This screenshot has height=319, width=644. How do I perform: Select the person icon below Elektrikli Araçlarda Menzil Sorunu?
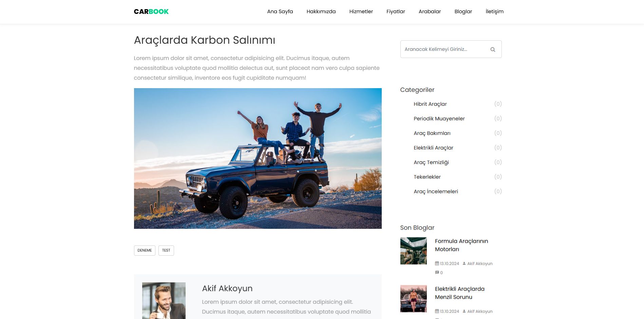click(464, 311)
